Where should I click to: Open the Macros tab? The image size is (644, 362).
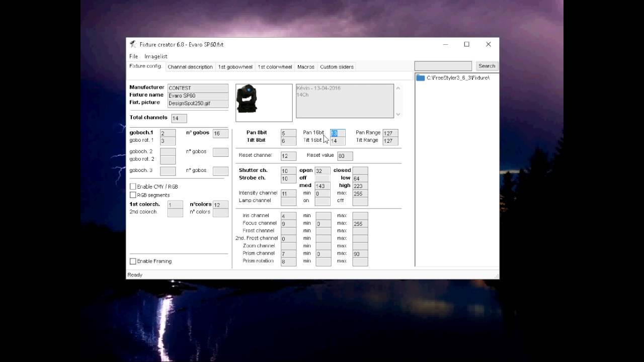pyautogui.click(x=306, y=67)
